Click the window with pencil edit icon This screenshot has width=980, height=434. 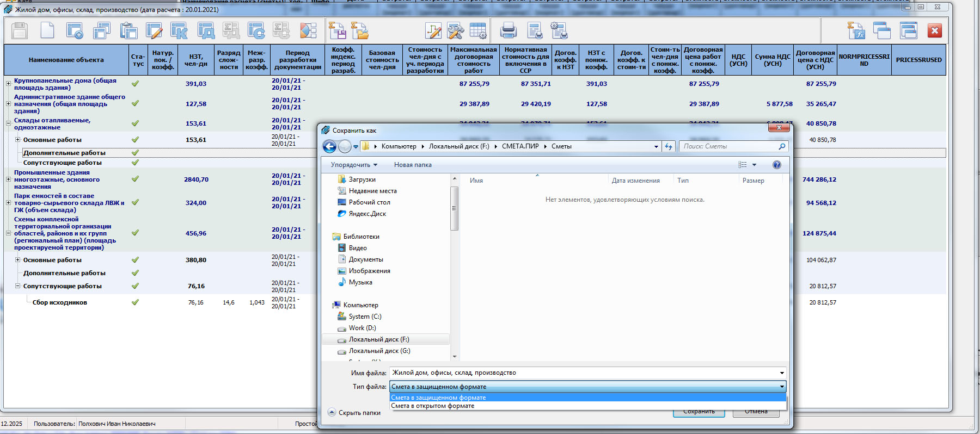[x=154, y=31]
